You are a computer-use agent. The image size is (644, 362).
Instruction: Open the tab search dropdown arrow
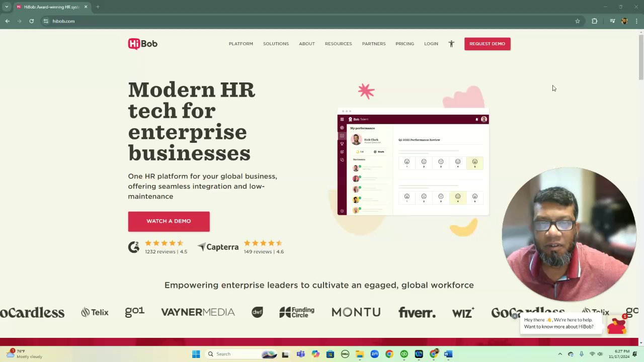[7, 7]
